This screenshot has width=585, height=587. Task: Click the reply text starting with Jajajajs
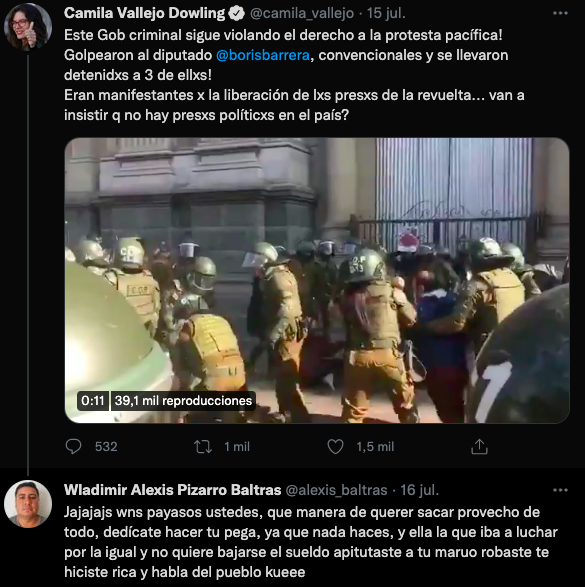311,542
